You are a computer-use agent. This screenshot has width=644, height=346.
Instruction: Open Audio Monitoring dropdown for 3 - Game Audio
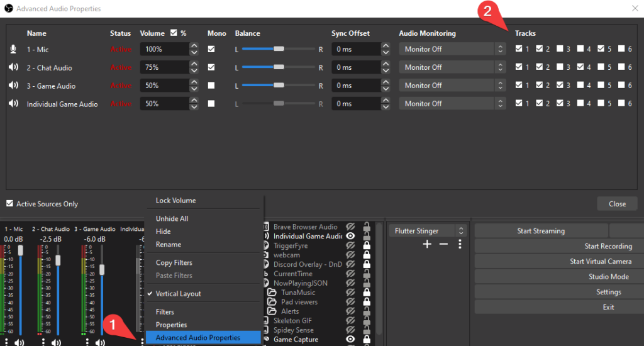[x=452, y=85]
